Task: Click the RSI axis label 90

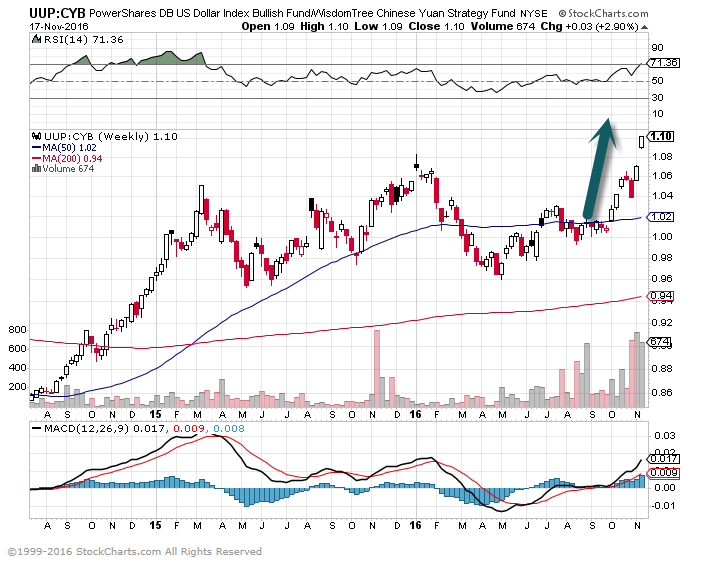Action: click(x=657, y=47)
